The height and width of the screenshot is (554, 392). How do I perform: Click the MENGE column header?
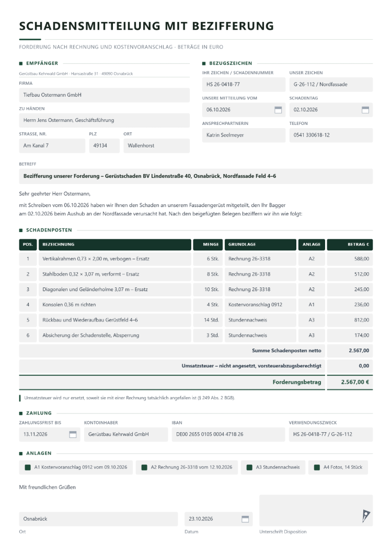(x=208, y=245)
